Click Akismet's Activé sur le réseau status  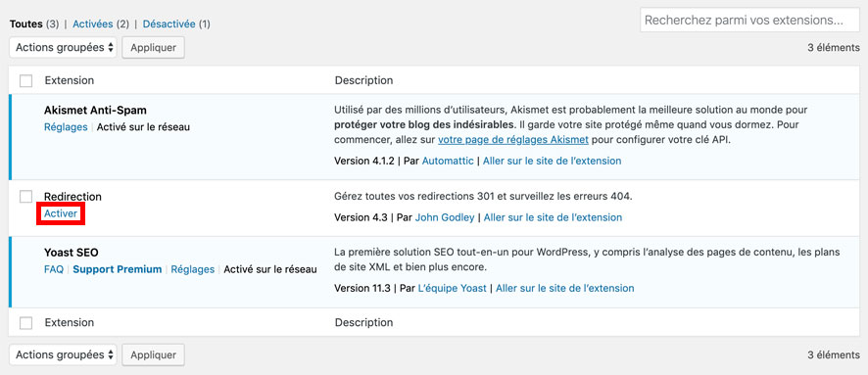tap(143, 127)
